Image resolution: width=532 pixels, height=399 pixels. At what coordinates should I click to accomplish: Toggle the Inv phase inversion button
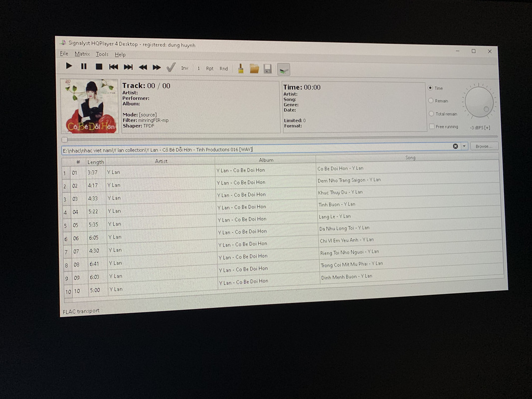point(184,68)
